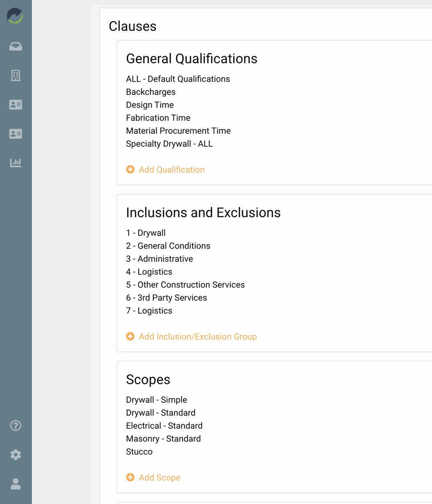Click the user profile icon at sidebar bottom
This screenshot has height=504, width=432.
click(15, 484)
